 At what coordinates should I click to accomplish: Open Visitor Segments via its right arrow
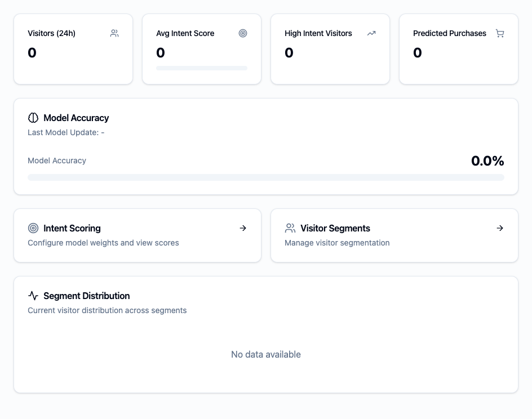pyautogui.click(x=500, y=228)
